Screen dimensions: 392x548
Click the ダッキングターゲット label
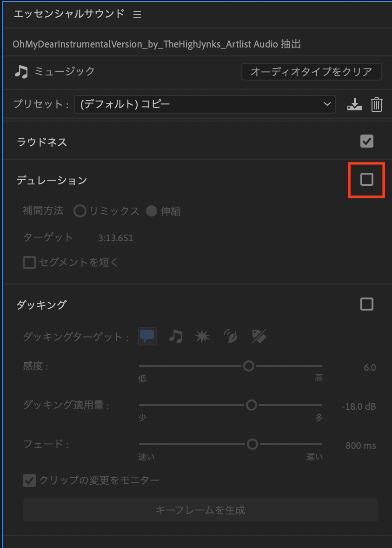click(x=76, y=337)
